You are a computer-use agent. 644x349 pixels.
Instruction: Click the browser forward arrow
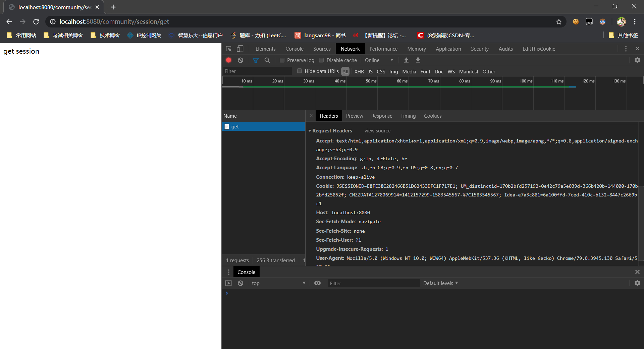tap(22, 21)
